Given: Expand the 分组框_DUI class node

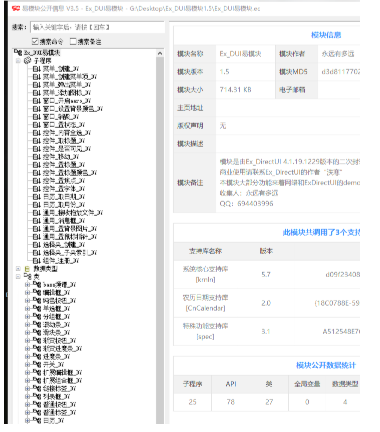Looking at the screenshot, I should click(x=28, y=317).
